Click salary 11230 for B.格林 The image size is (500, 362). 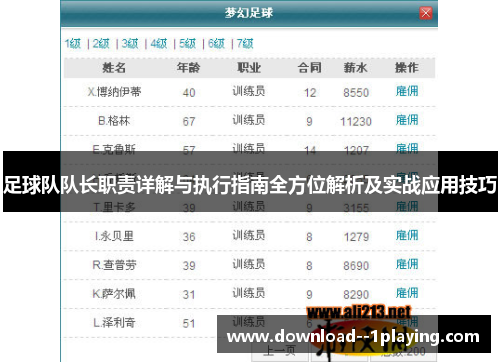coord(356,122)
